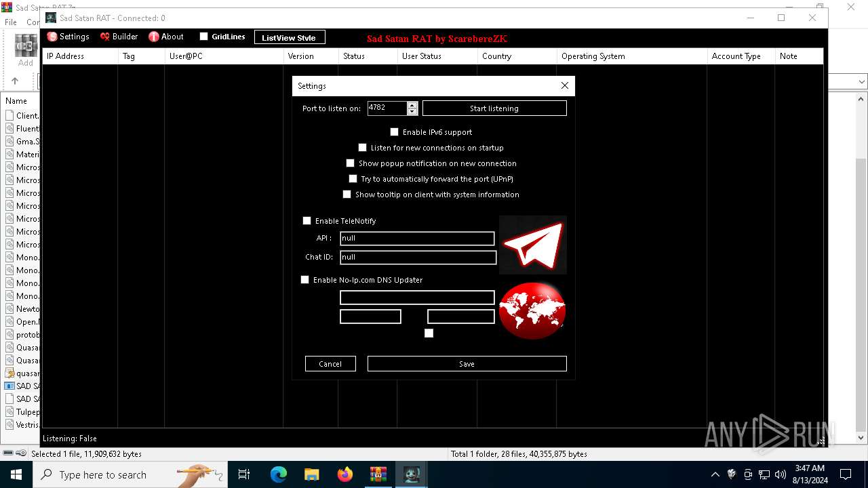Image resolution: width=868 pixels, height=488 pixels.
Task: Click the Chat ID text field
Action: pos(418,258)
